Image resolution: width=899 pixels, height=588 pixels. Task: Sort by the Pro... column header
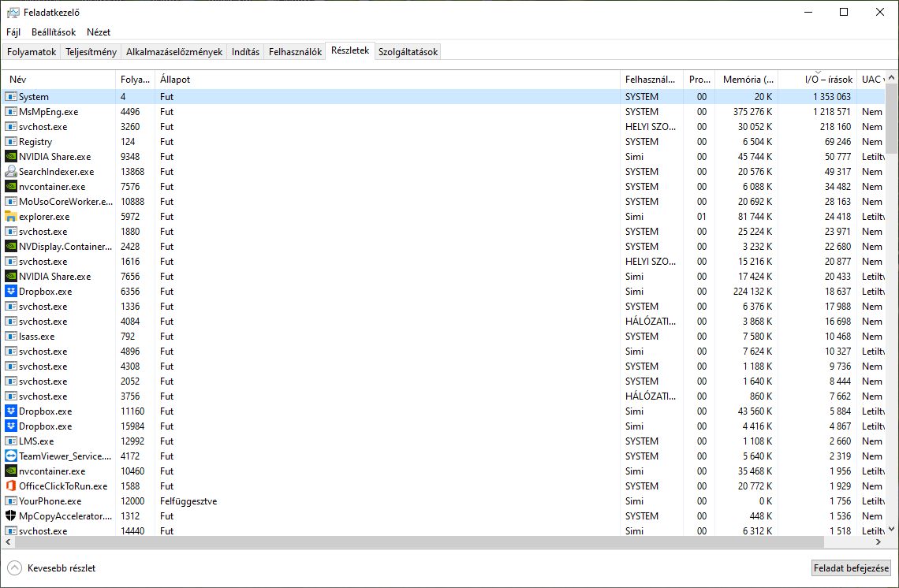699,80
